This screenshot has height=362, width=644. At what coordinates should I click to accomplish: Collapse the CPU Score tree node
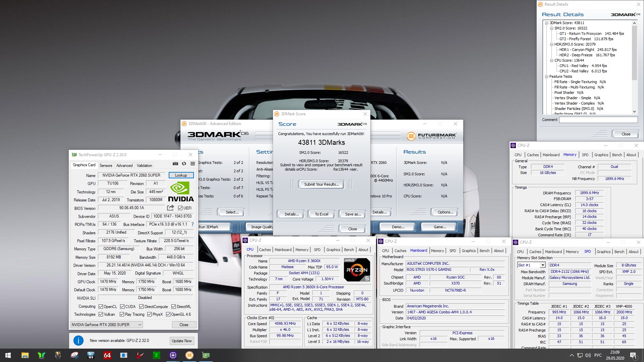551,61
